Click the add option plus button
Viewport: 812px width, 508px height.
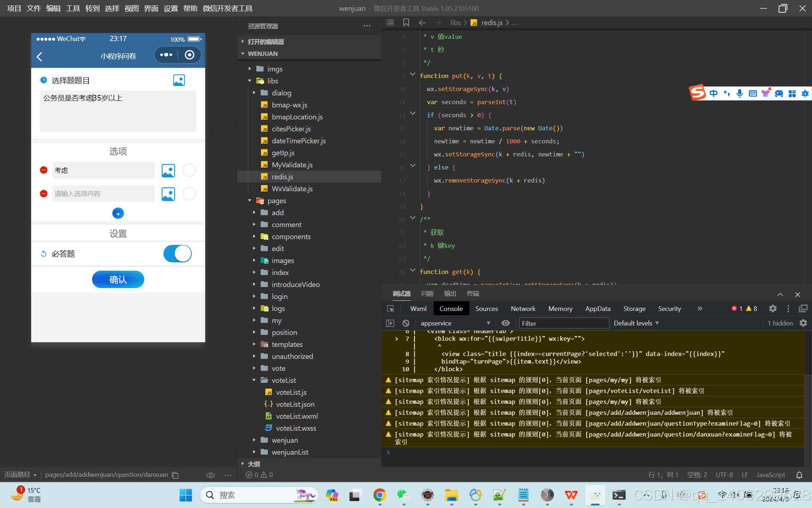click(x=118, y=213)
